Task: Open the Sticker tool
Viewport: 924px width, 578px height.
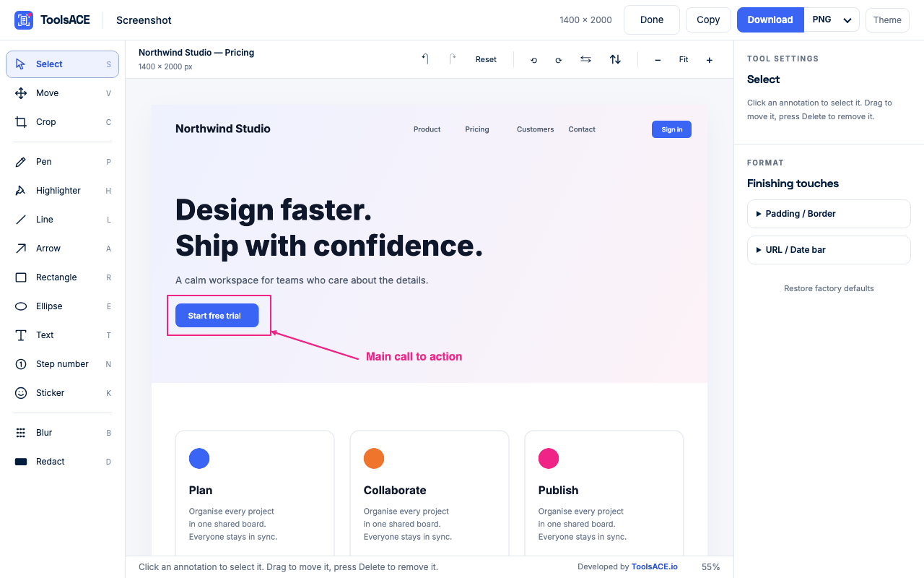Action: 62,393
